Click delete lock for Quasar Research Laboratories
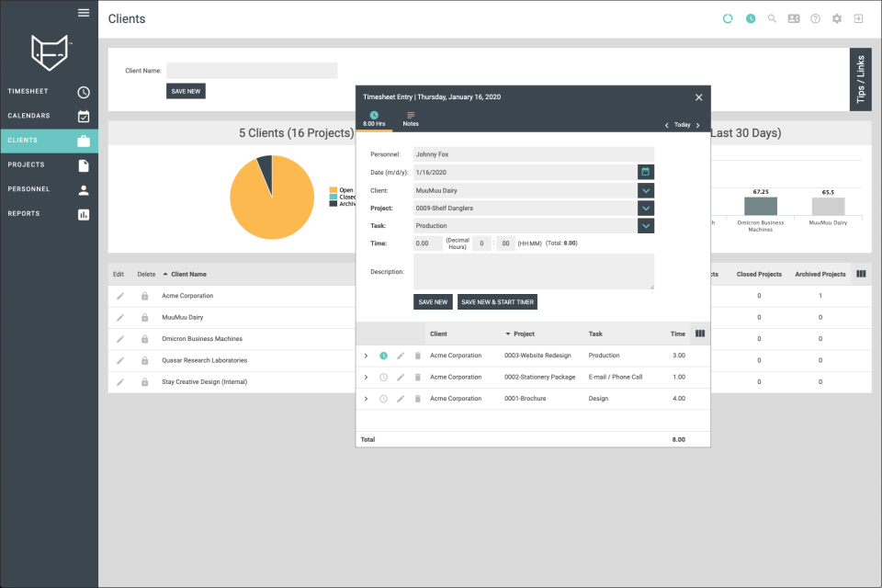The image size is (882, 588). [144, 360]
